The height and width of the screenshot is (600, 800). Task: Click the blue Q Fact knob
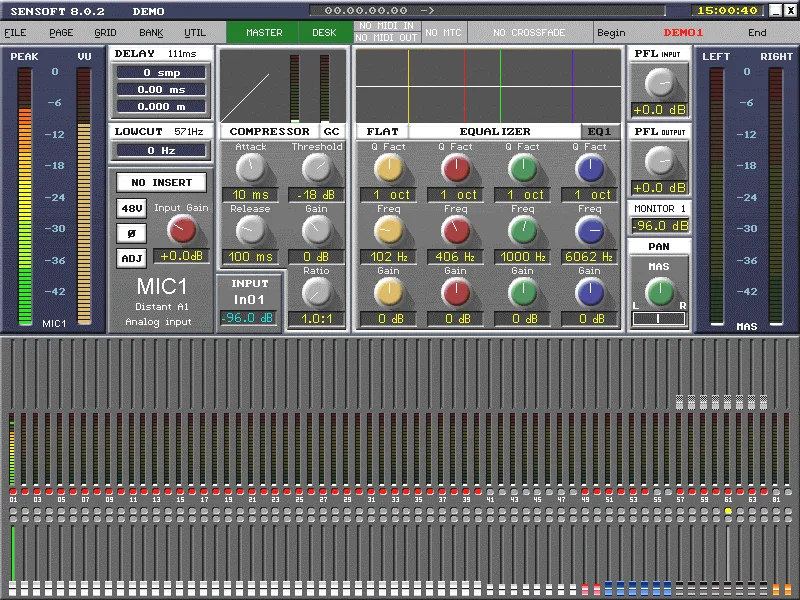(590, 168)
